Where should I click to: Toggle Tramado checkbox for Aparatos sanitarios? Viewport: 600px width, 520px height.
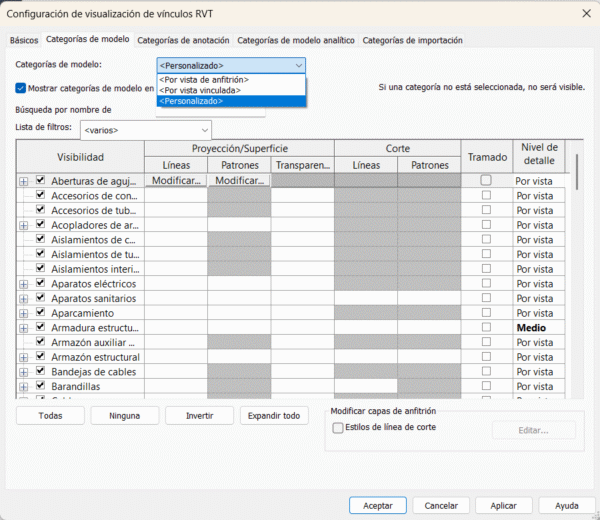coord(486,299)
